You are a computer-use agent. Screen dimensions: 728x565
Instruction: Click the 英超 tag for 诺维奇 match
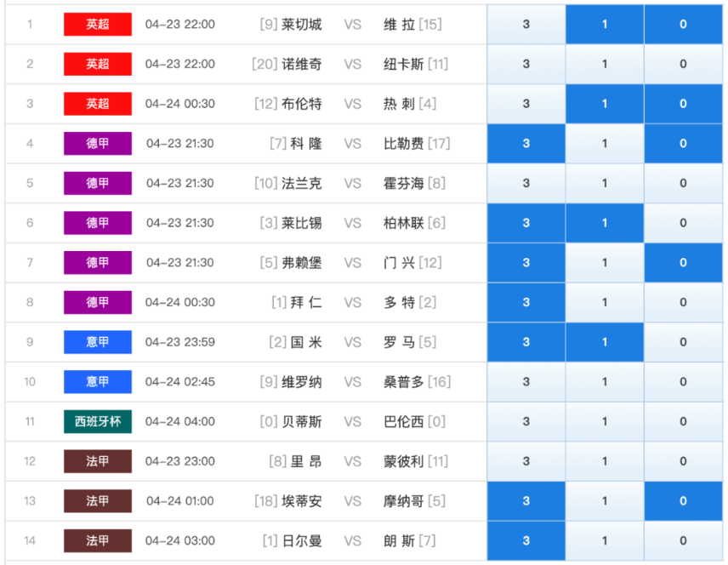pyautogui.click(x=98, y=64)
